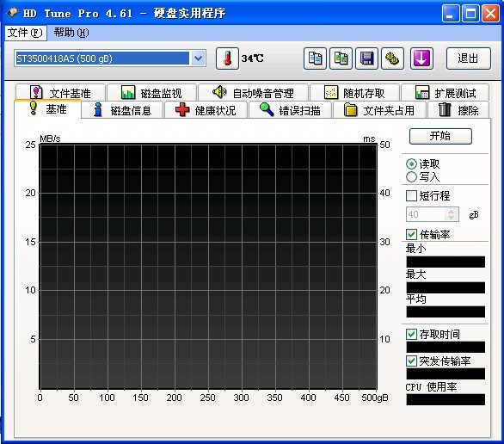Image resolution: width=504 pixels, height=444 pixels.
Task: Open the 帮助(H) menu
Action: pyautogui.click(x=71, y=33)
